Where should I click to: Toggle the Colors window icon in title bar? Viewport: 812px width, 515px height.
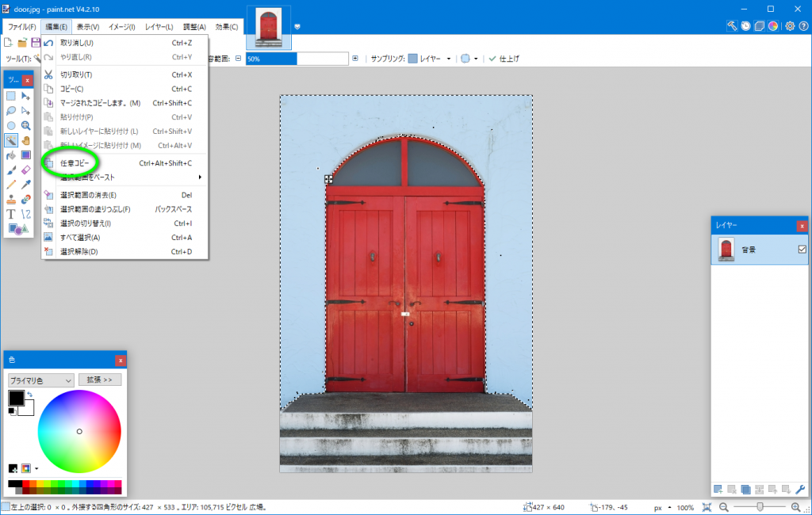click(x=774, y=26)
